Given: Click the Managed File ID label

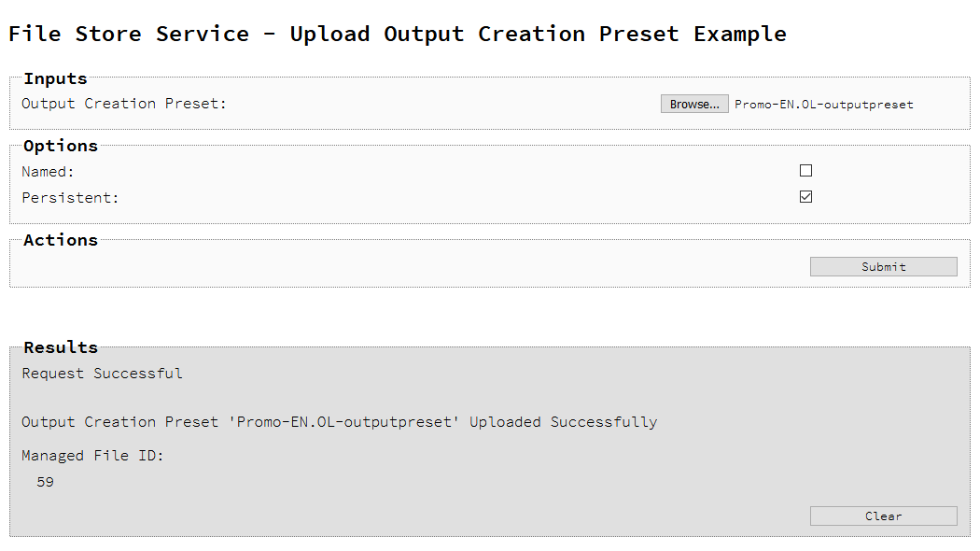Looking at the screenshot, I should pos(92,456).
